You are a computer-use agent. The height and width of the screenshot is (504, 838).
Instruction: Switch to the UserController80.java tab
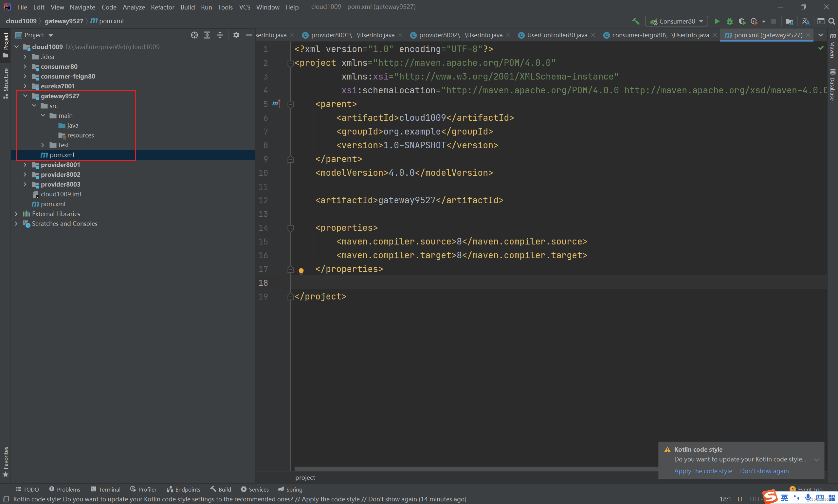pos(557,35)
